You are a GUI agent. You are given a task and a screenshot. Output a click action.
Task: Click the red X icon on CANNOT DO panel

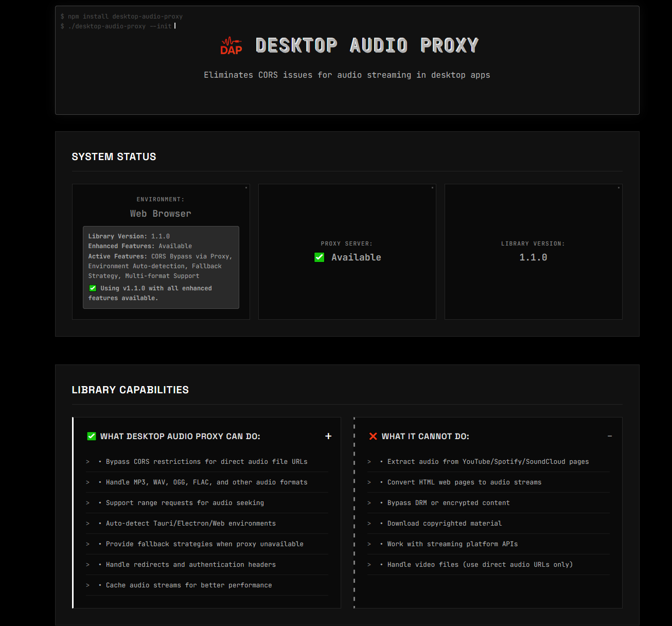coord(373,436)
